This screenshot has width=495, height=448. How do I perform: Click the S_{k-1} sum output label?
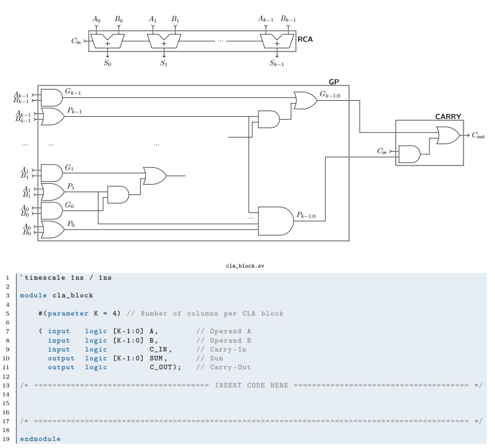277,63
